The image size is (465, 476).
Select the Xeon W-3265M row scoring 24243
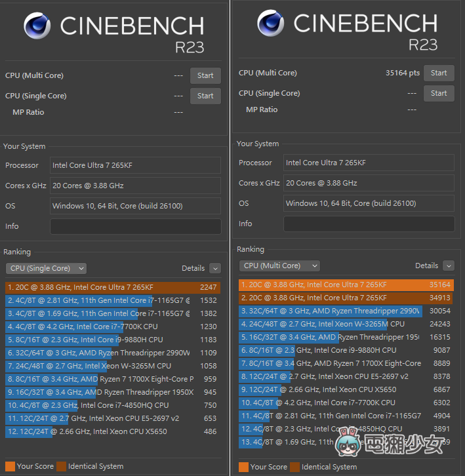(346, 324)
